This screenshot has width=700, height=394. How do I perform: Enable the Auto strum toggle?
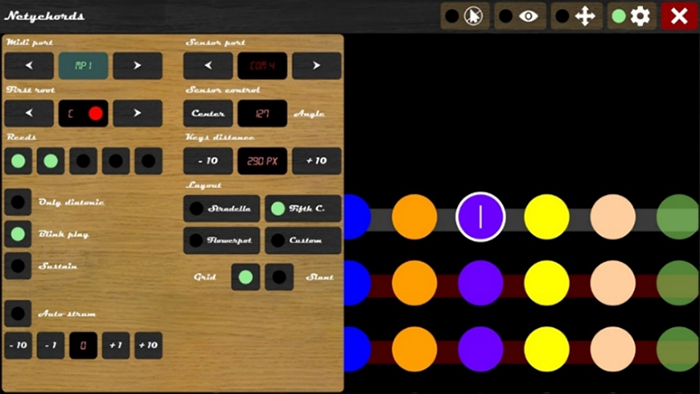(x=18, y=313)
